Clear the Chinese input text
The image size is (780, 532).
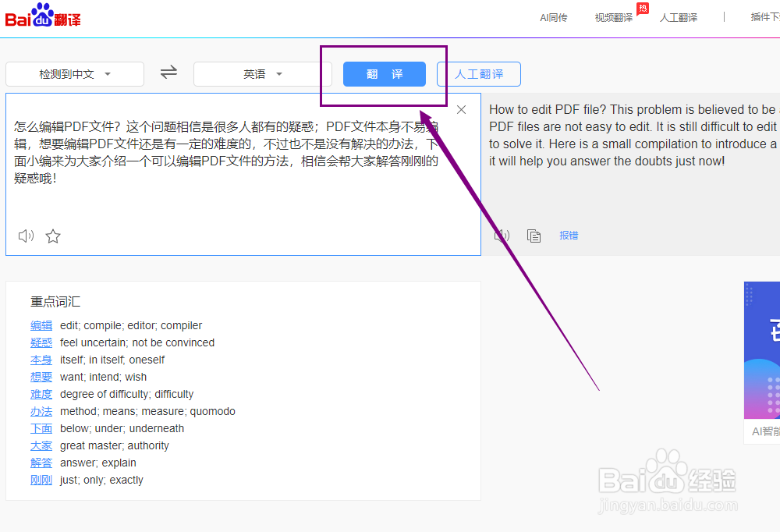click(x=461, y=109)
